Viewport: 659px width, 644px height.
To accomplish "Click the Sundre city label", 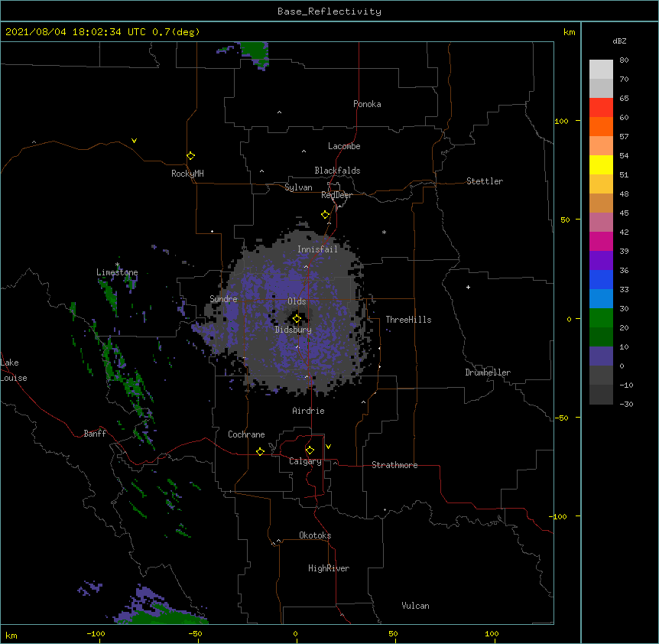I will [223, 299].
